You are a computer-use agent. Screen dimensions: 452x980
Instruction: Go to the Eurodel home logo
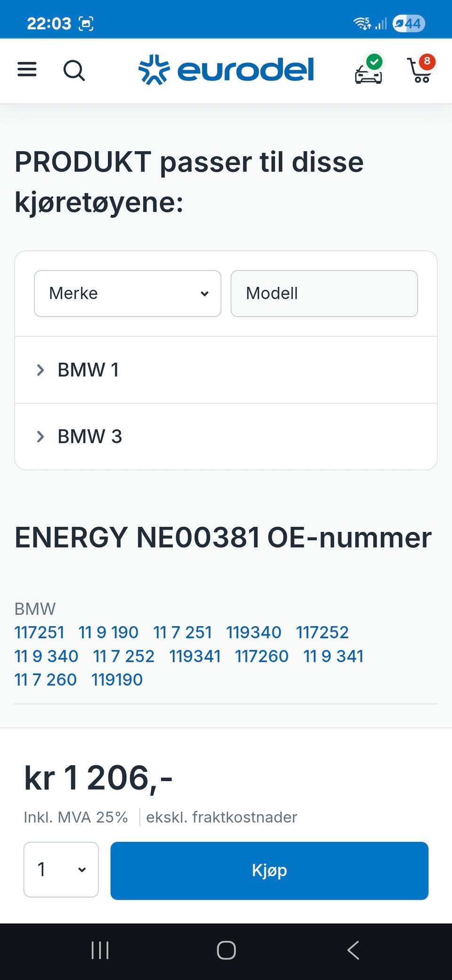point(226,70)
